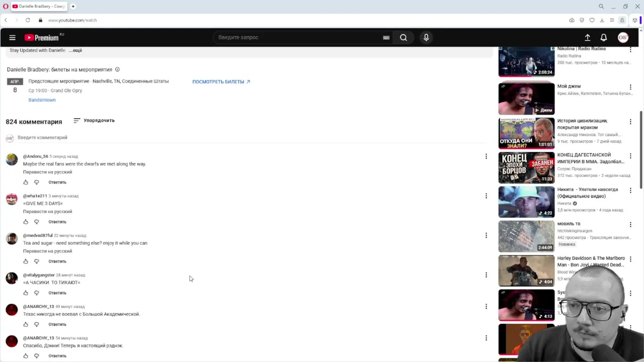
Task: Like the А ЧАСИКИ ТО ТИКАЮТ comment
Action: [26, 293]
